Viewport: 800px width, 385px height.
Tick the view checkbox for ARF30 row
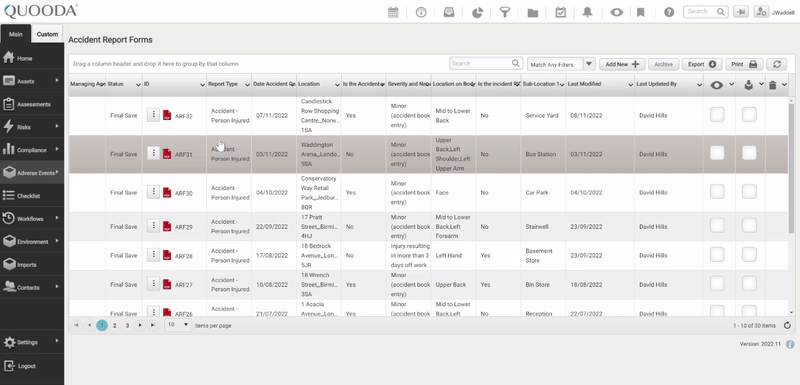tap(717, 192)
